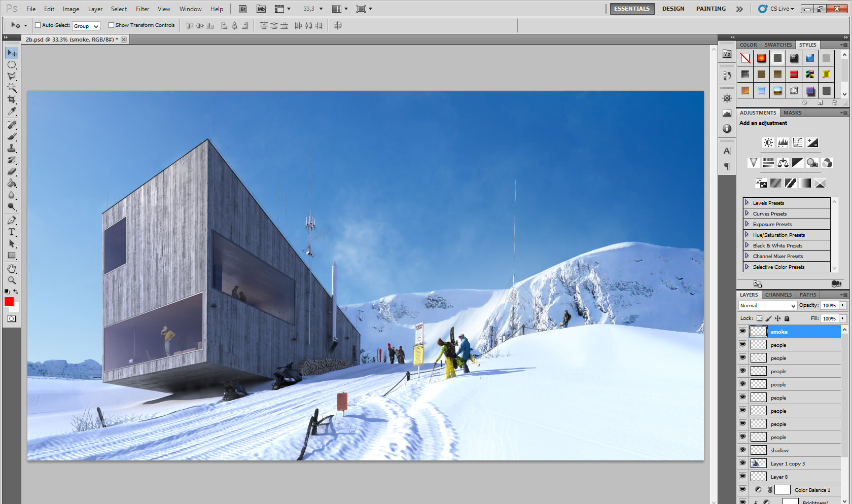Select the Crop tool

click(12, 99)
